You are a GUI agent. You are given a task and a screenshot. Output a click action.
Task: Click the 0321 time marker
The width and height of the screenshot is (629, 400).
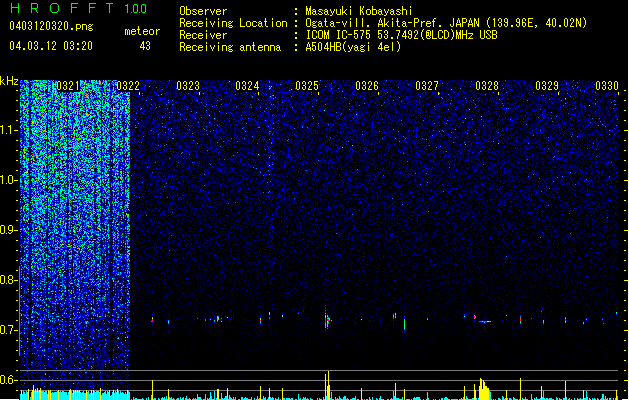coord(68,86)
